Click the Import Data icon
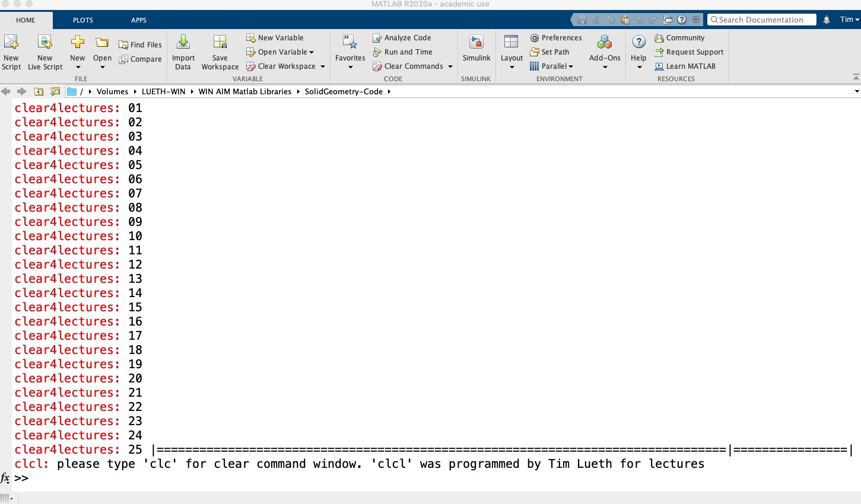Viewport: 861px width, 504px height. pyautogui.click(x=183, y=43)
